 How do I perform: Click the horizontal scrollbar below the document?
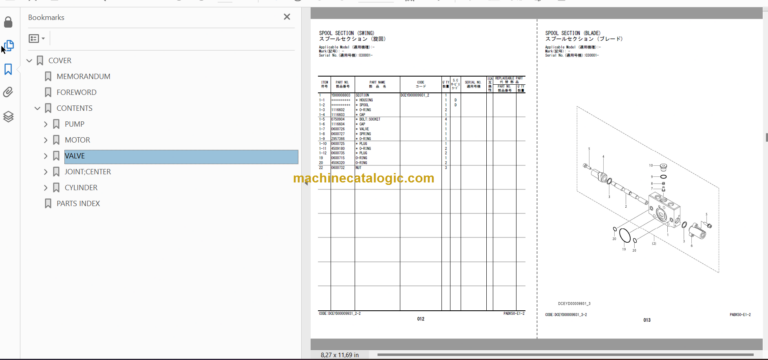coord(565,355)
